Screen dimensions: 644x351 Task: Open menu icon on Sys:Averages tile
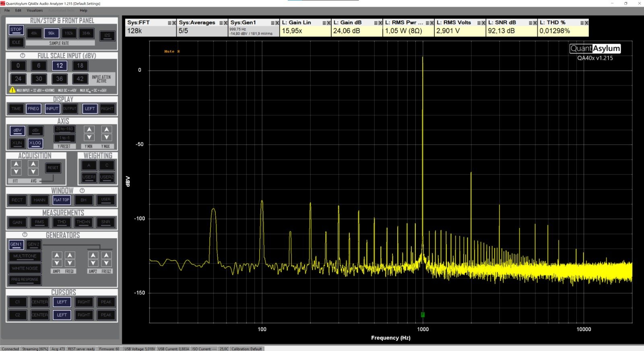click(x=221, y=23)
